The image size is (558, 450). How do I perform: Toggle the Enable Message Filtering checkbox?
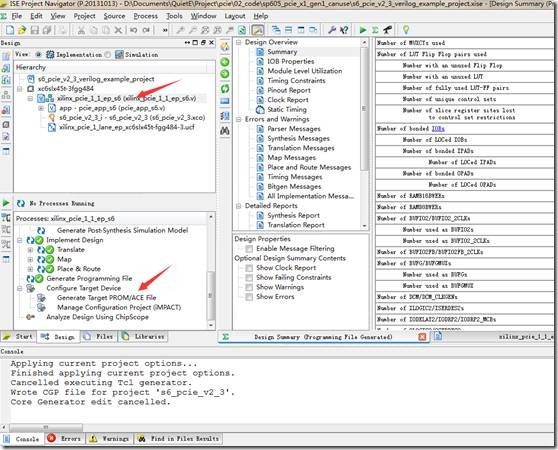click(249, 249)
